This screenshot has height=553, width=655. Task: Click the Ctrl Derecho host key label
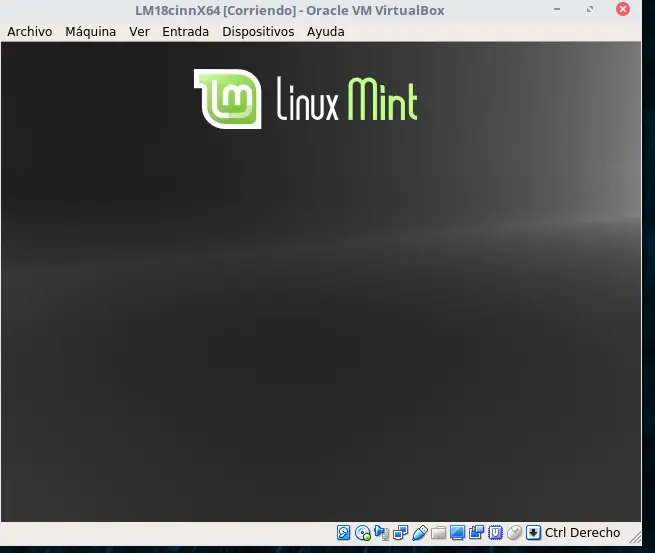(x=582, y=533)
